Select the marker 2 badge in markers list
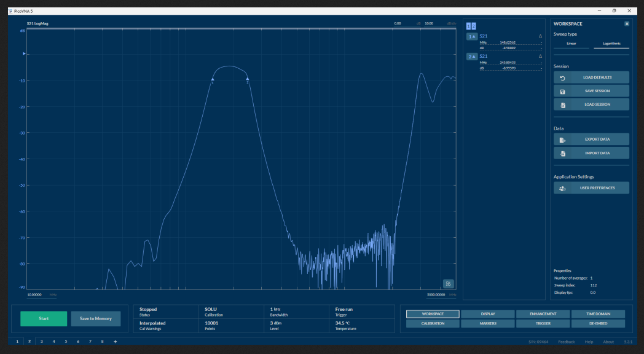This screenshot has width=644, height=354. coord(472,57)
